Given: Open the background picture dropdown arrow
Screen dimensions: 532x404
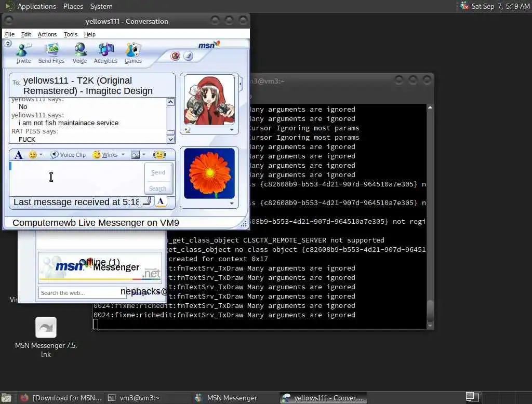Looking at the screenshot, I should pyautogui.click(x=144, y=155).
